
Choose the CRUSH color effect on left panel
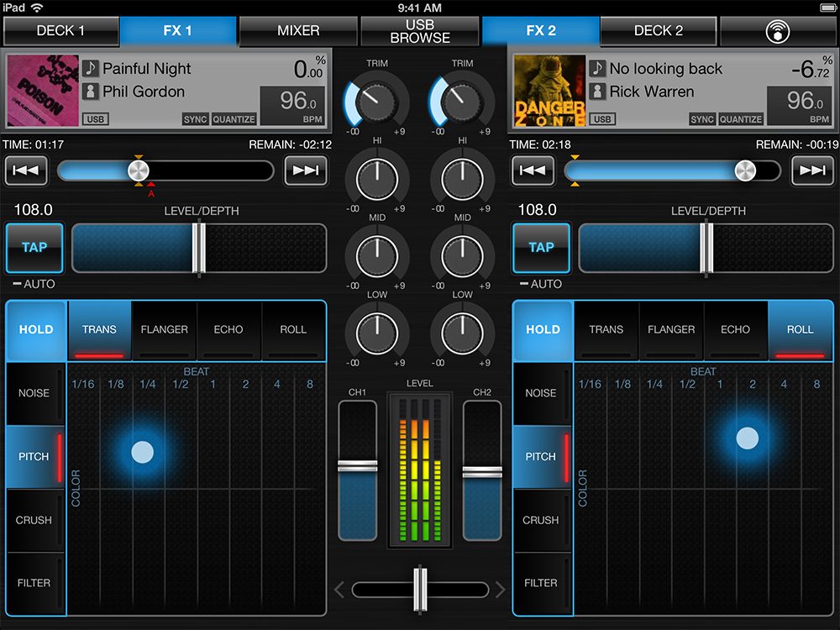pos(34,520)
